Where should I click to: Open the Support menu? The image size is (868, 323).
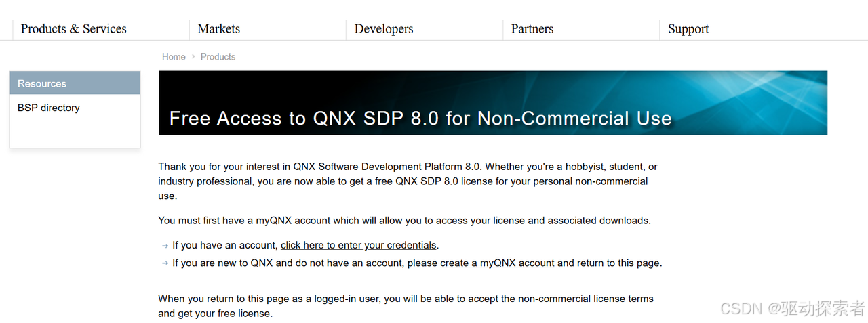688,29
